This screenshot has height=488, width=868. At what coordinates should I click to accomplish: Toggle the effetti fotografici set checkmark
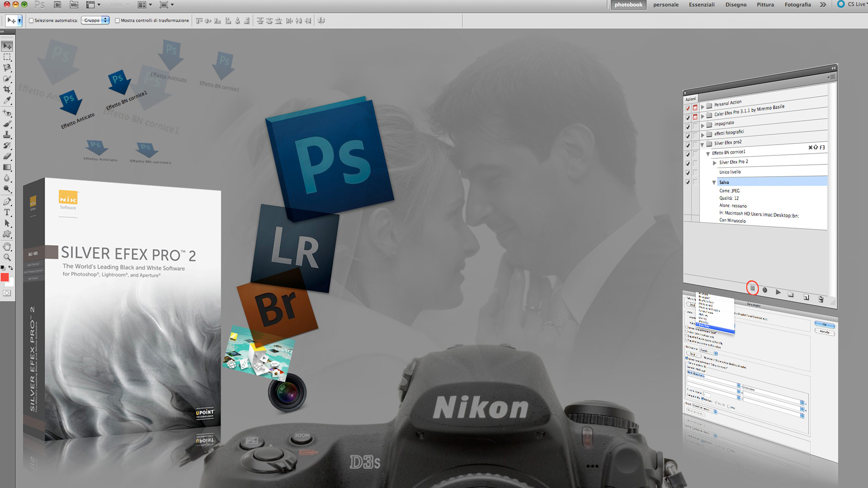click(x=688, y=136)
